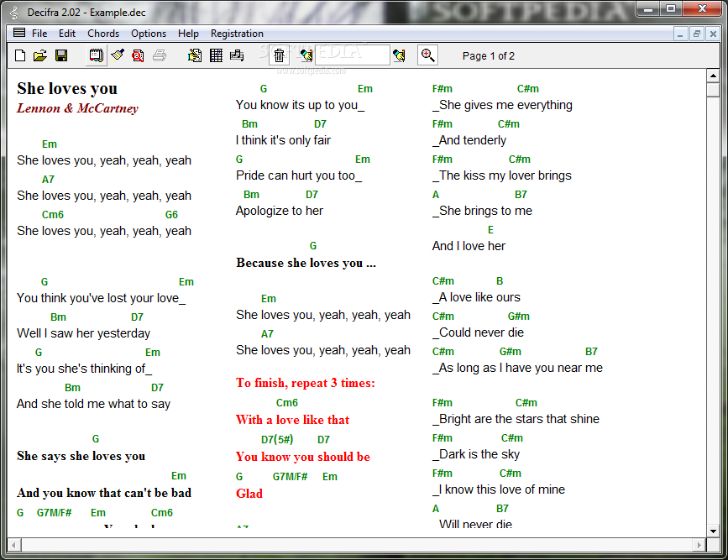
Task: Click the search icon left of text box
Action: tap(306, 55)
